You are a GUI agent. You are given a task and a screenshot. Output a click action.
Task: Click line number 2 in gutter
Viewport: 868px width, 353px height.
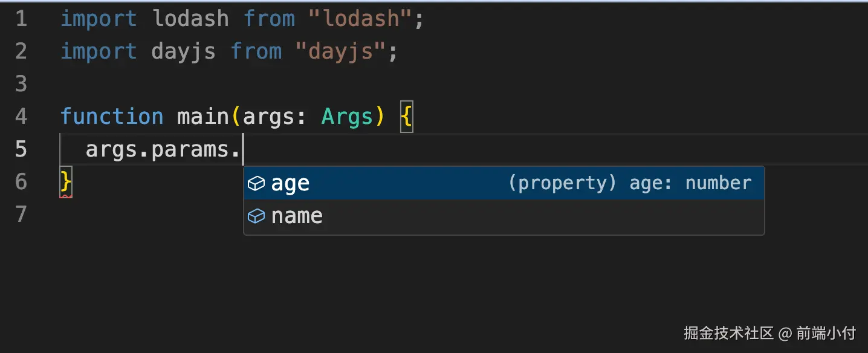point(21,51)
